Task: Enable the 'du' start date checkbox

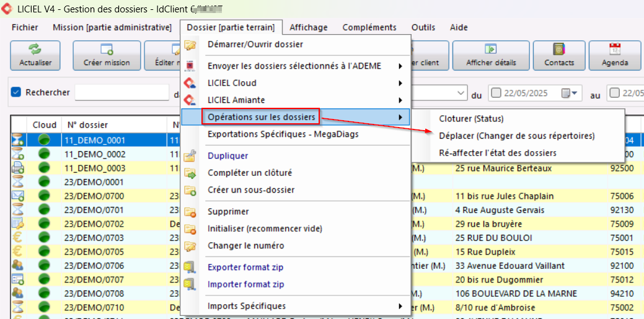Action: coord(496,93)
